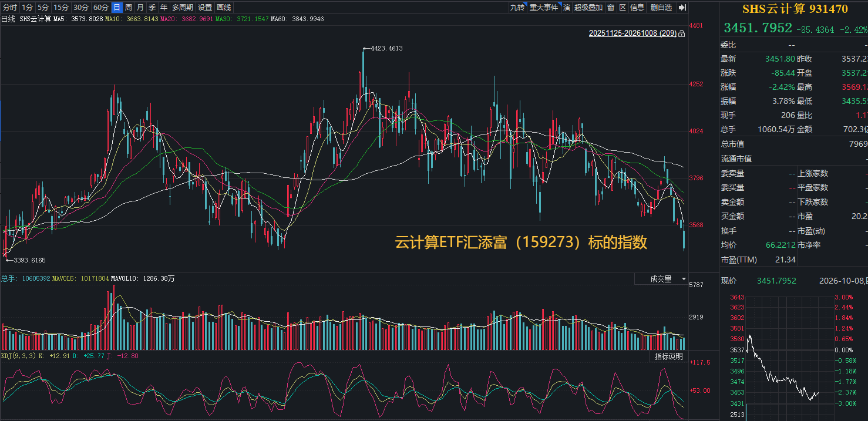Select the 1分 one-minute period

click(27, 8)
